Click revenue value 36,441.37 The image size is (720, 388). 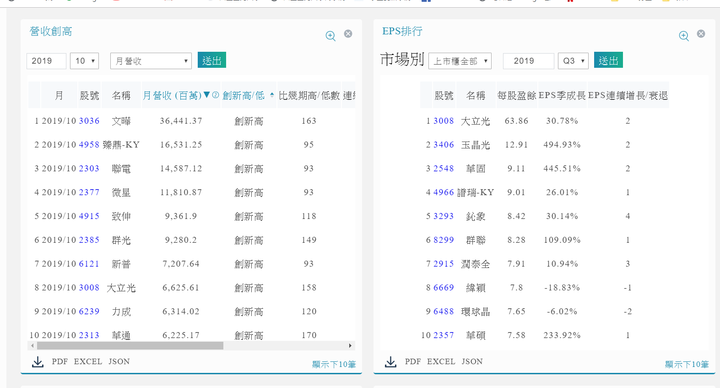coord(181,121)
